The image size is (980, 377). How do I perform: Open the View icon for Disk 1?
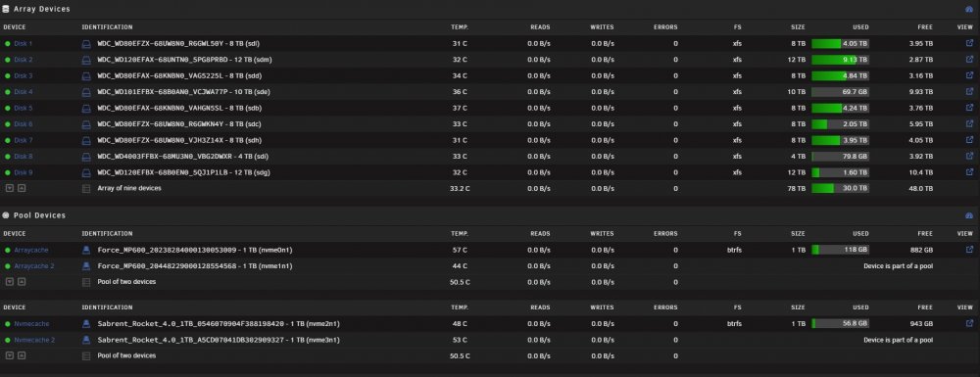coord(969,44)
